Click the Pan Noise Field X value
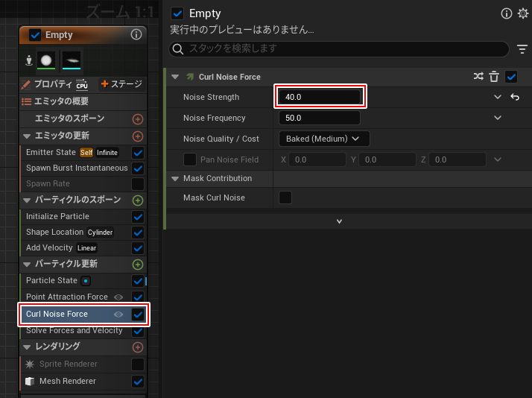 [317, 159]
